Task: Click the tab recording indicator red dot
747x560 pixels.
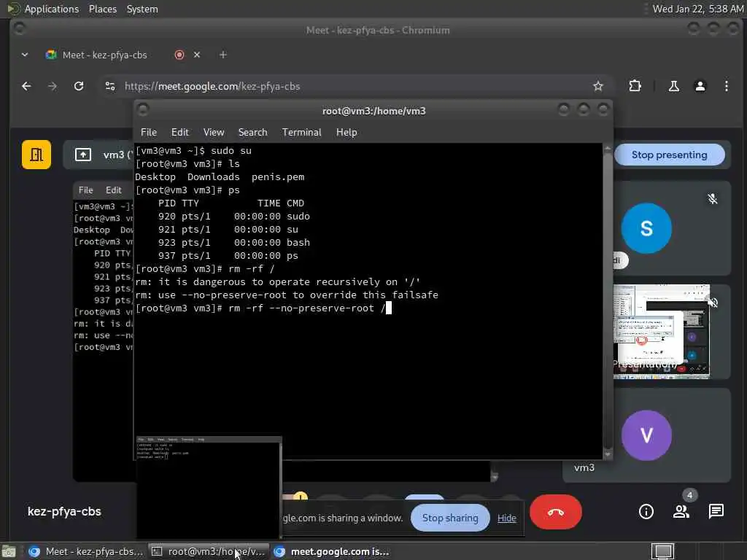Action: tap(179, 55)
